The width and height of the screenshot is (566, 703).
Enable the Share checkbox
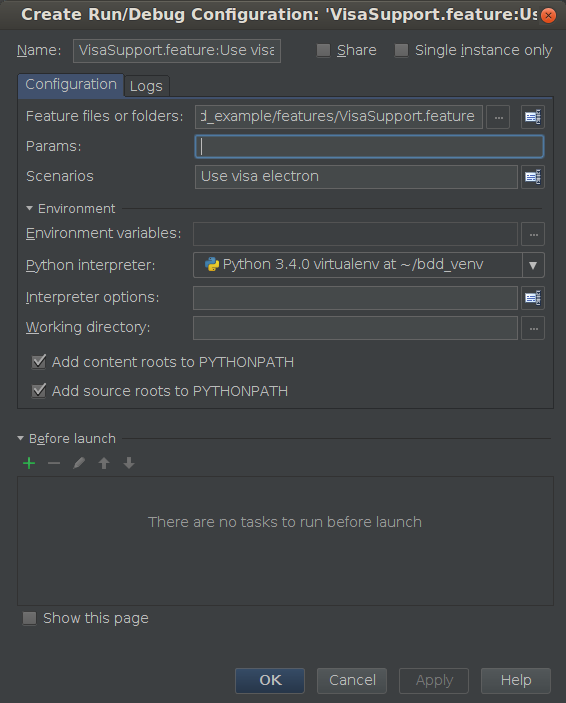coord(323,50)
